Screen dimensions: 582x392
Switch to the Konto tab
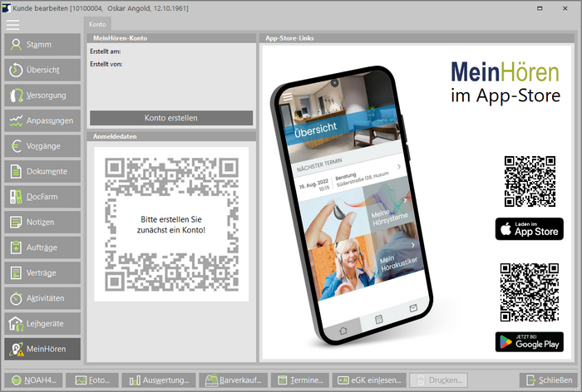(x=96, y=25)
